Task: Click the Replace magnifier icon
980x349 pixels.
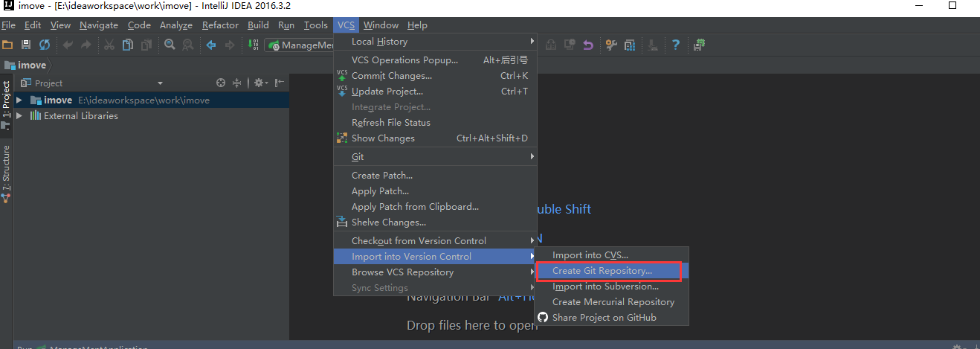Action: click(188, 45)
